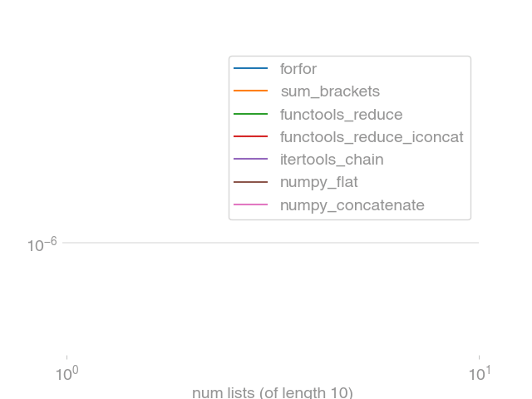Select the functools_reduce legend label
Viewport: 532px width, 399px height.
[x=342, y=115]
